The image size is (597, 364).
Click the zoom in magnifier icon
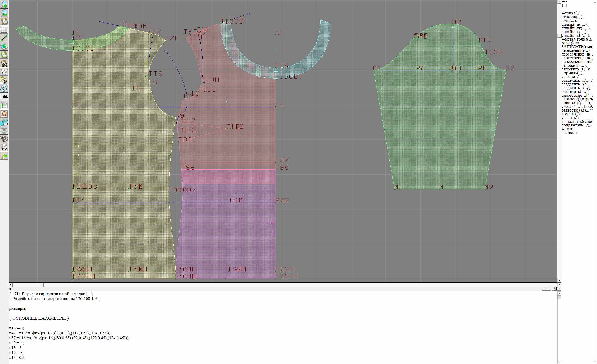(4, 4)
